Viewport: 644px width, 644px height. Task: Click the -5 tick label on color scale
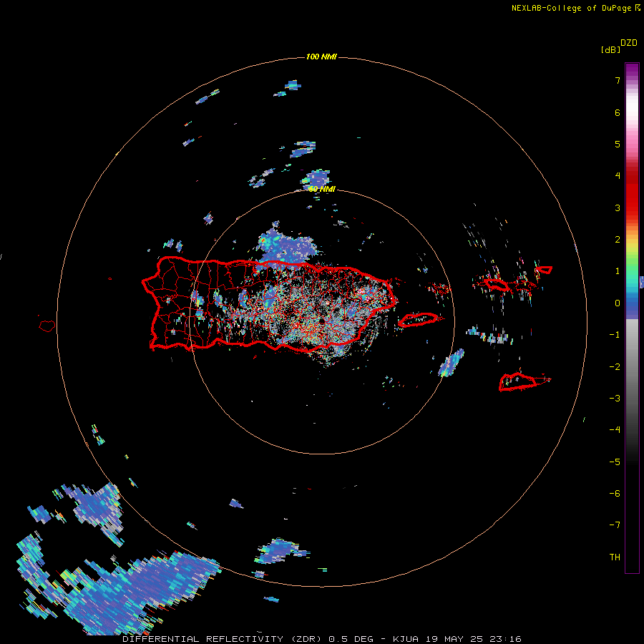(x=615, y=462)
